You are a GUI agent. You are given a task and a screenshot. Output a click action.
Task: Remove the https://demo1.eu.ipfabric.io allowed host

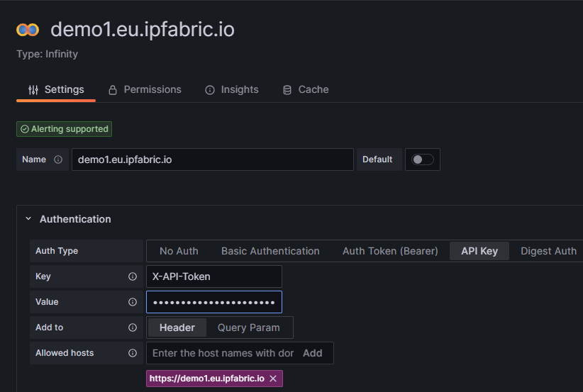[273, 379]
